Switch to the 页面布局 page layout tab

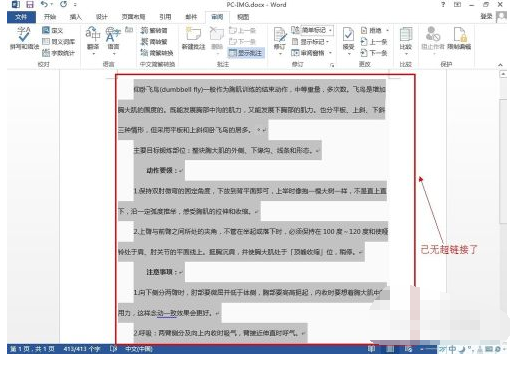[x=133, y=17]
